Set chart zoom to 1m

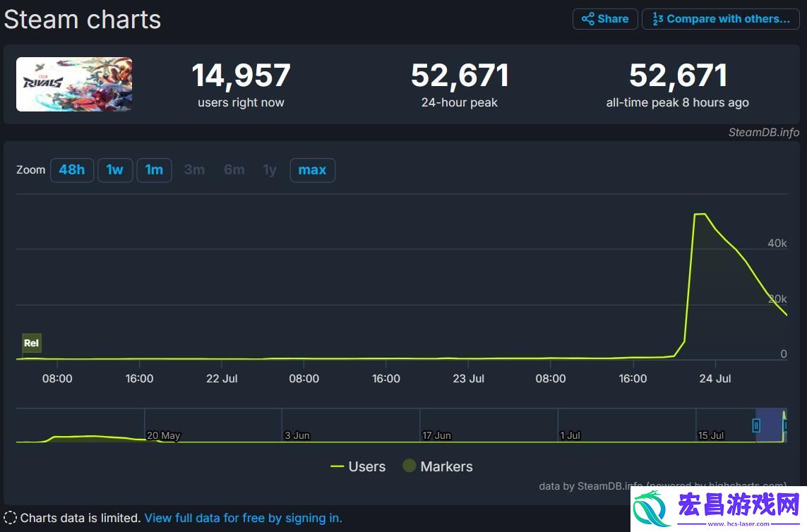154,170
